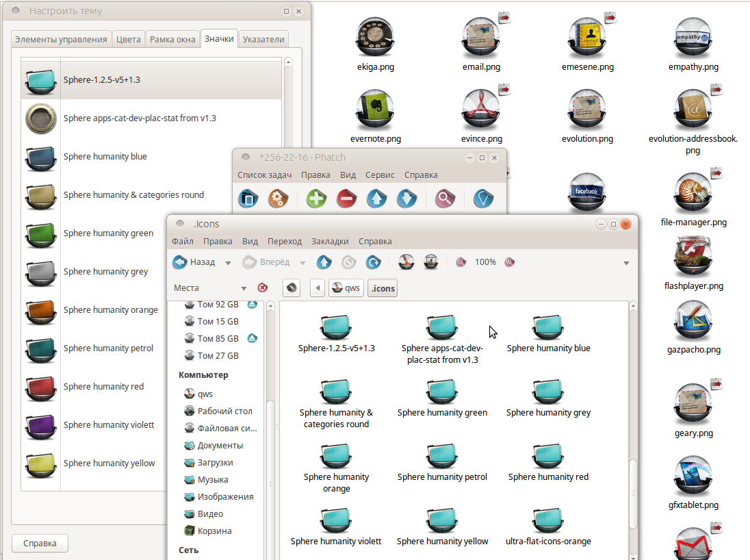Click the .icons path bar button
Image resolution: width=750 pixels, height=560 pixels.
click(x=383, y=288)
